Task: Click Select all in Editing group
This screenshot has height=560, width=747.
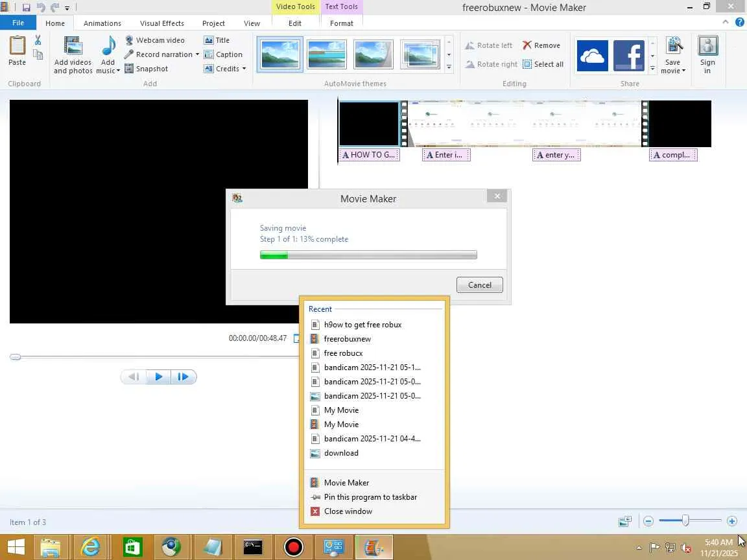Action: click(543, 64)
